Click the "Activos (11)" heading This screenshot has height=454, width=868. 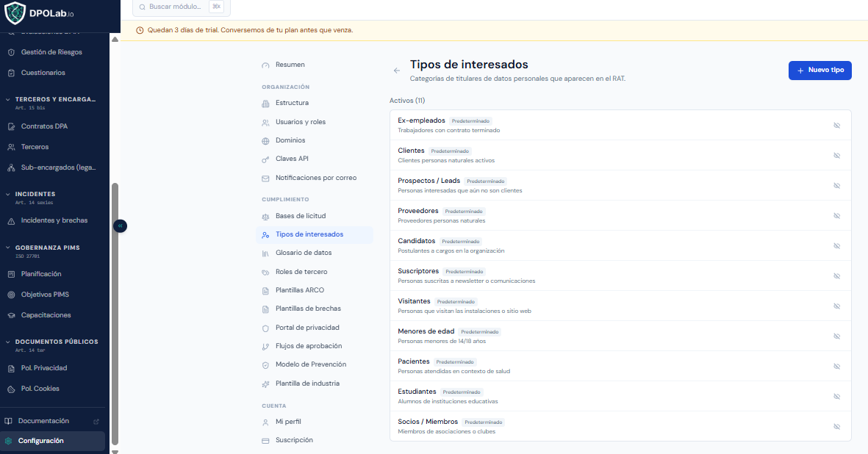pos(407,101)
